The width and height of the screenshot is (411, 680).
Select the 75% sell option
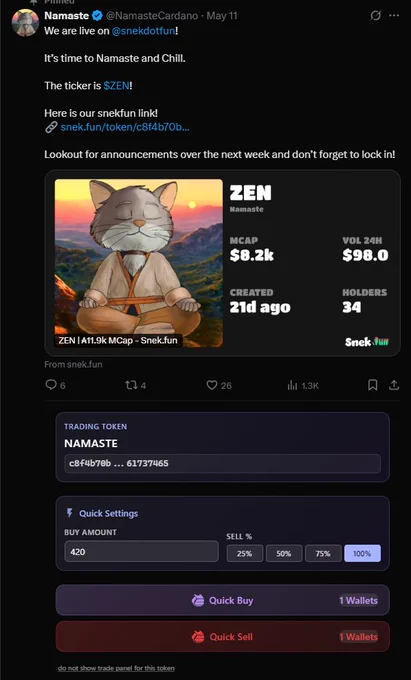point(323,553)
